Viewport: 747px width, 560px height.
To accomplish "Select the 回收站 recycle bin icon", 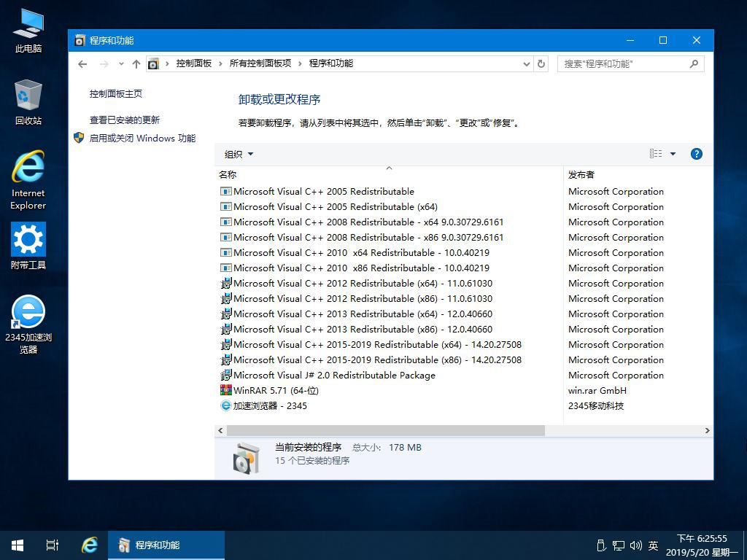I will (28, 102).
